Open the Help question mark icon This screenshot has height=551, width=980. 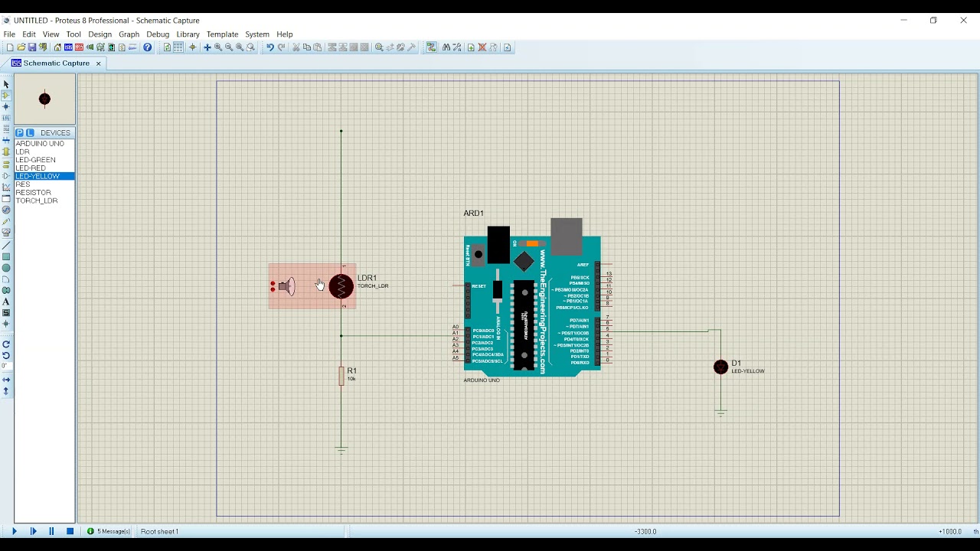click(x=148, y=47)
